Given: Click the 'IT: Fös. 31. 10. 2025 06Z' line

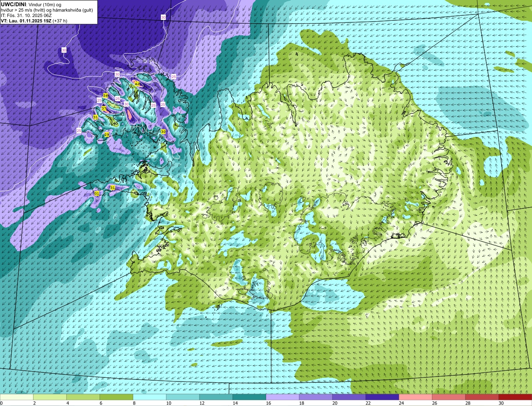Looking at the screenshot, I should coord(26,15).
